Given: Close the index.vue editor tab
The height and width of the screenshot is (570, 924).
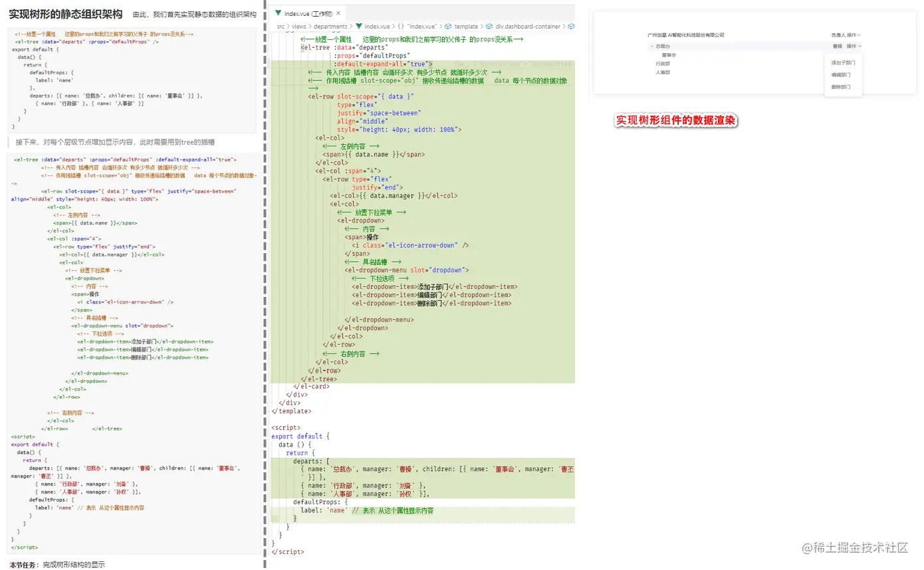Looking at the screenshot, I should [338, 13].
